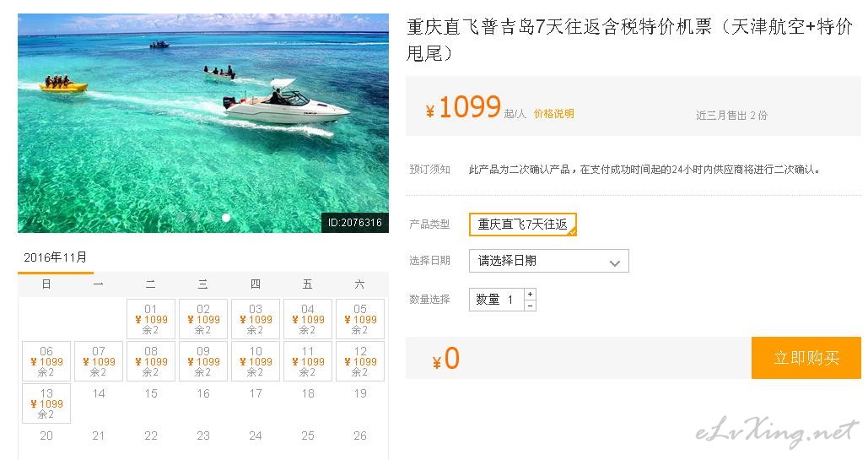Click the dropdown chevron arrow for date selection
Viewport: 868px width, 460px height.
click(614, 263)
